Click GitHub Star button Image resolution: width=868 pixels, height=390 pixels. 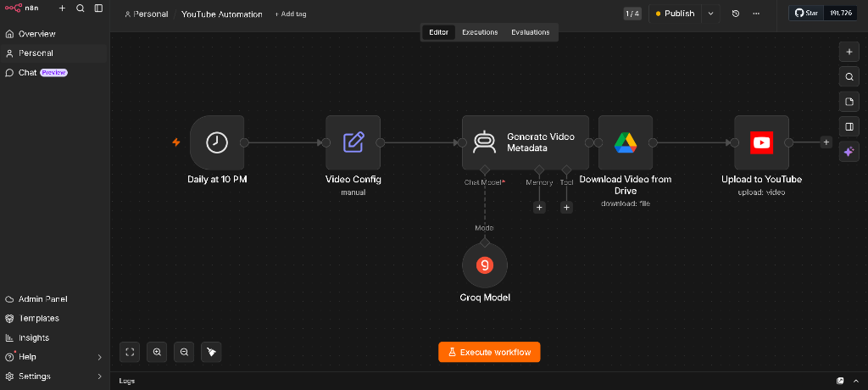pyautogui.click(x=807, y=13)
